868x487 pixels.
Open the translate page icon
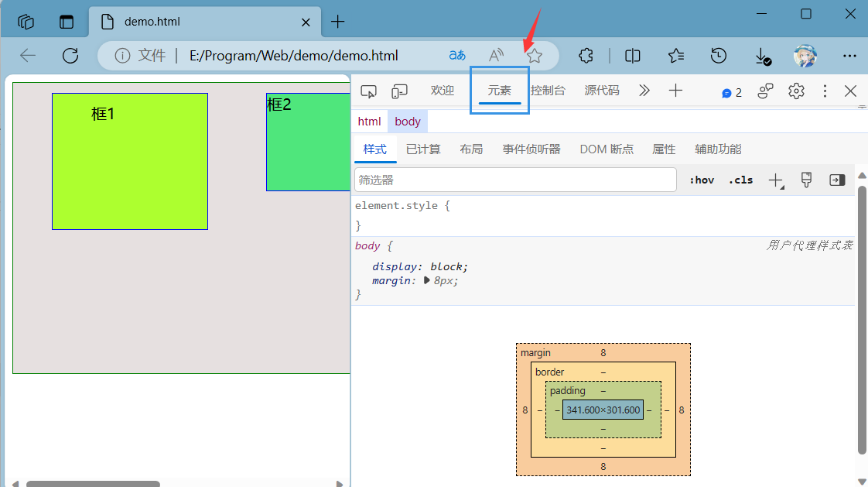click(x=457, y=56)
